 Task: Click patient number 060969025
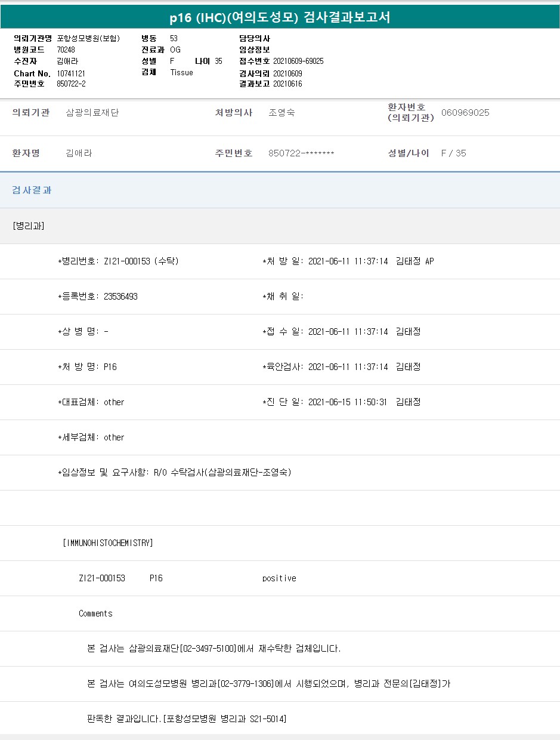click(465, 113)
